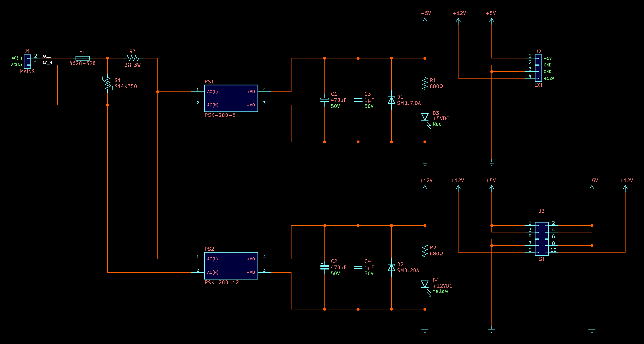Select the C1 470µF polarized capacitor symbol

(324, 100)
